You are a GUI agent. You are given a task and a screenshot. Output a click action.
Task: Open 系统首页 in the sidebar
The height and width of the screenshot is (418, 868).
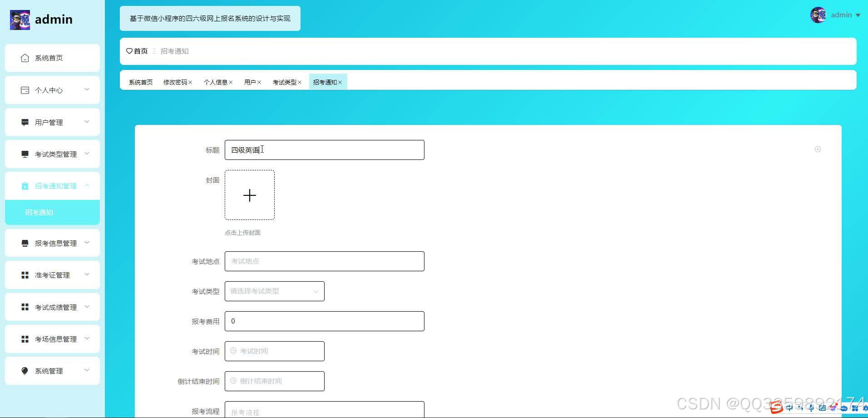click(52, 58)
